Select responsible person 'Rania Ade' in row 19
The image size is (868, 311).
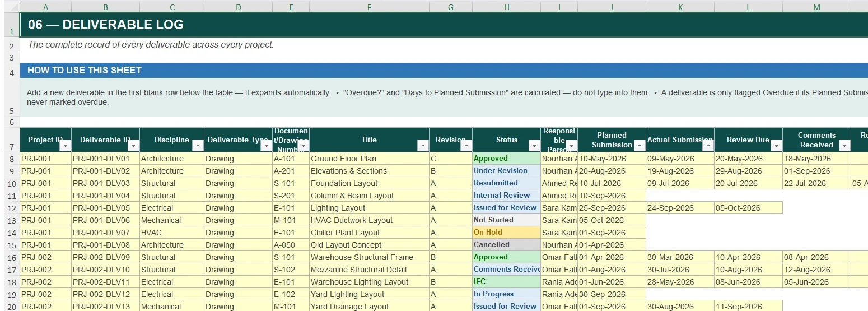point(559,294)
